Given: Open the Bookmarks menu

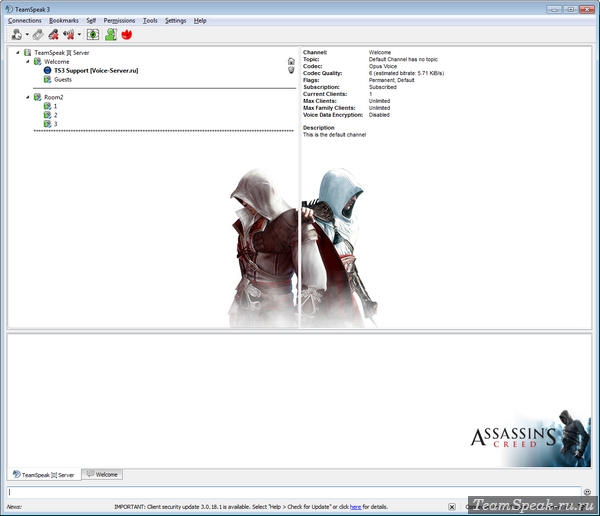Looking at the screenshot, I should (x=64, y=21).
